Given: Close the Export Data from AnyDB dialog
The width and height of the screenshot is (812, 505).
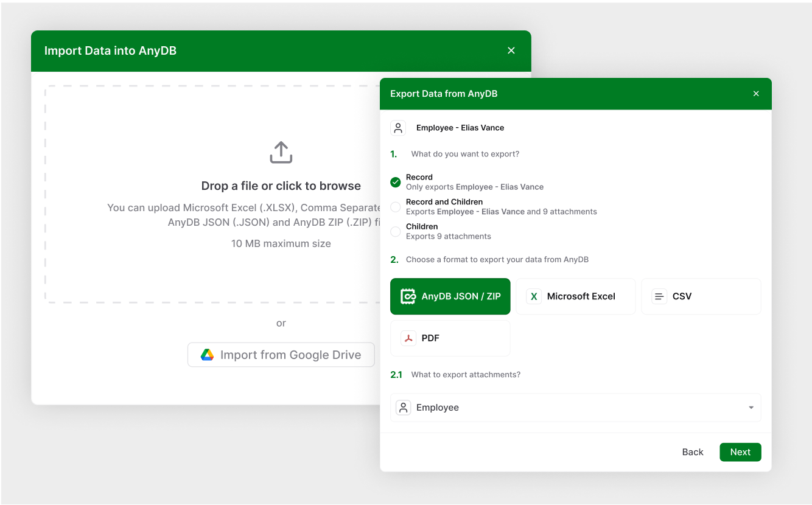Looking at the screenshot, I should [756, 94].
